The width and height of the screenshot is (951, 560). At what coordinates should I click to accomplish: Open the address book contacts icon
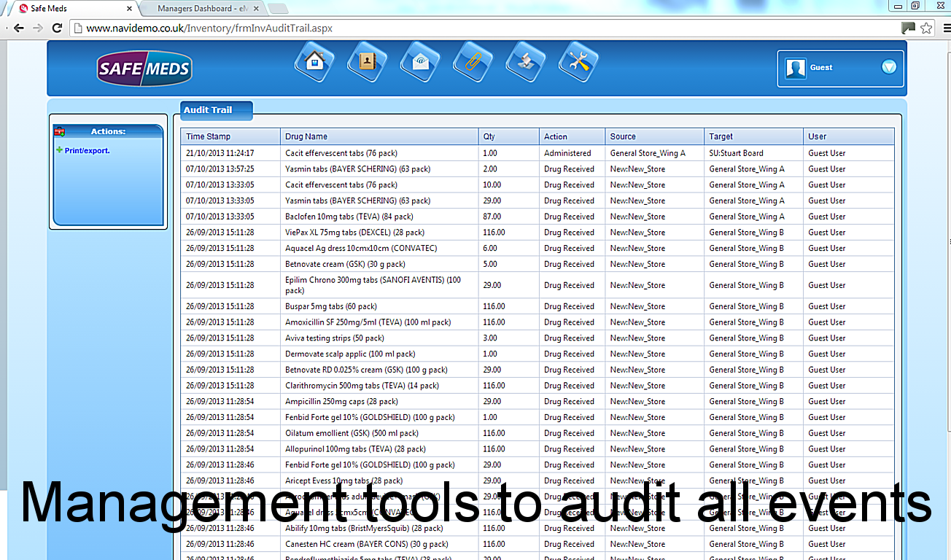tap(367, 63)
